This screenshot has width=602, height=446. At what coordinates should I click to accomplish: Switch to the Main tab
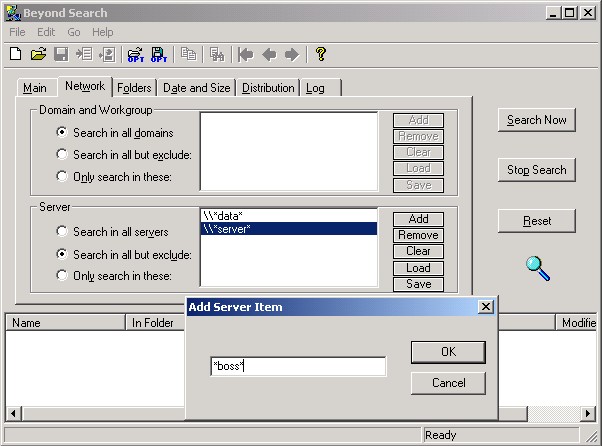tap(35, 88)
